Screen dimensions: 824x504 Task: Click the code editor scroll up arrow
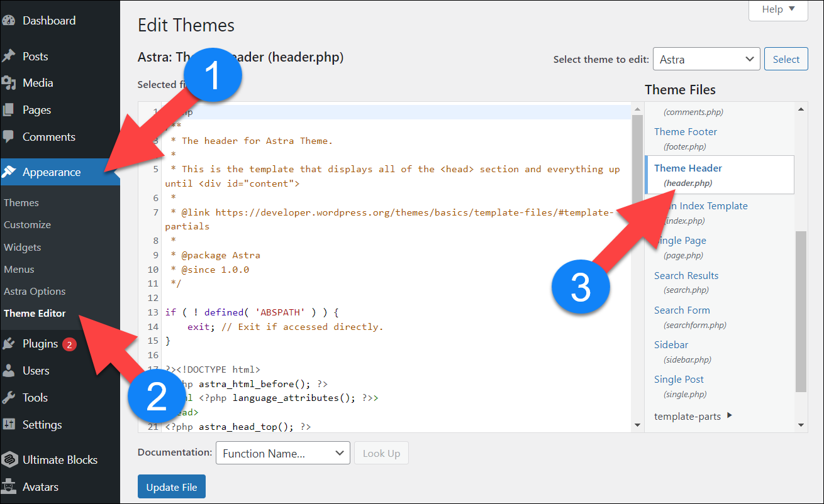(637, 109)
